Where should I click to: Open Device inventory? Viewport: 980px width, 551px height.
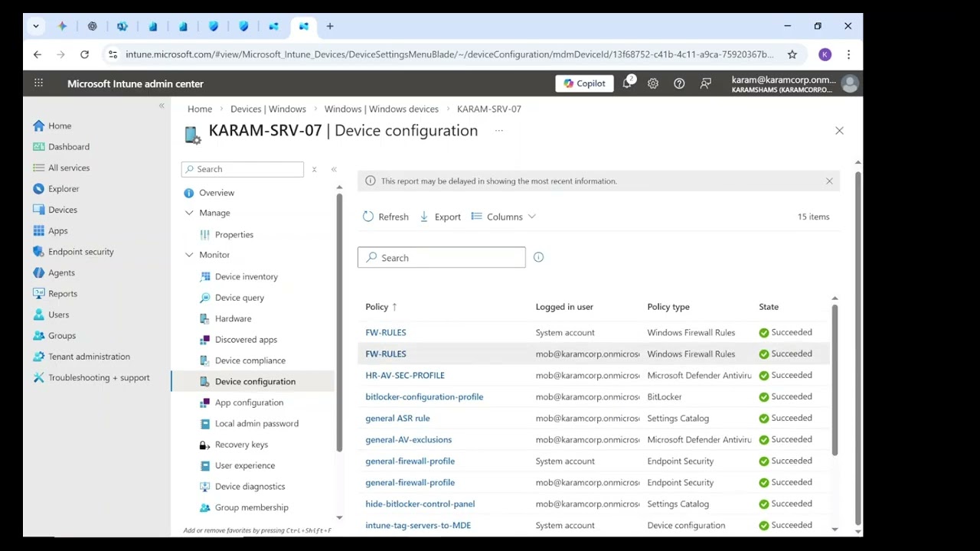(x=247, y=277)
